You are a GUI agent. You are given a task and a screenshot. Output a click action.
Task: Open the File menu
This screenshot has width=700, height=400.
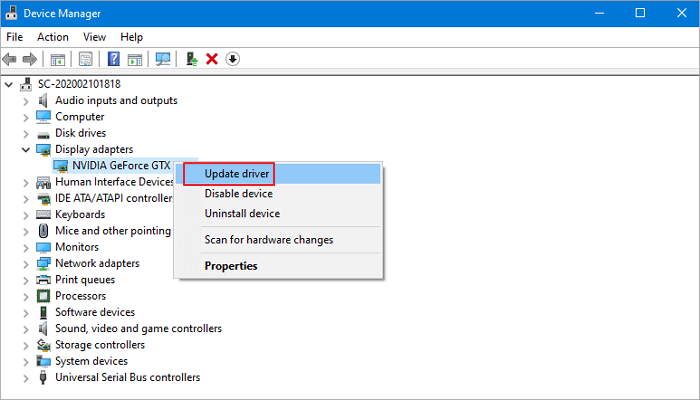click(x=14, y=37)
